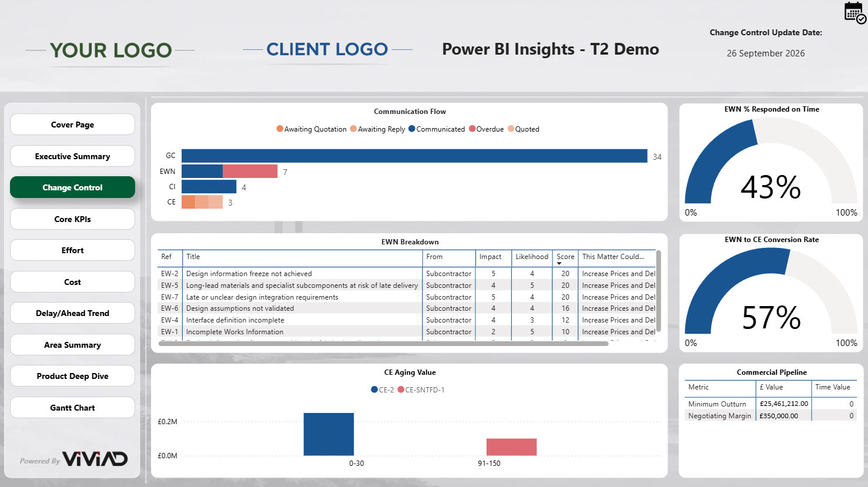
Task: Open the Executive Summary page
Action: [72, 156]
